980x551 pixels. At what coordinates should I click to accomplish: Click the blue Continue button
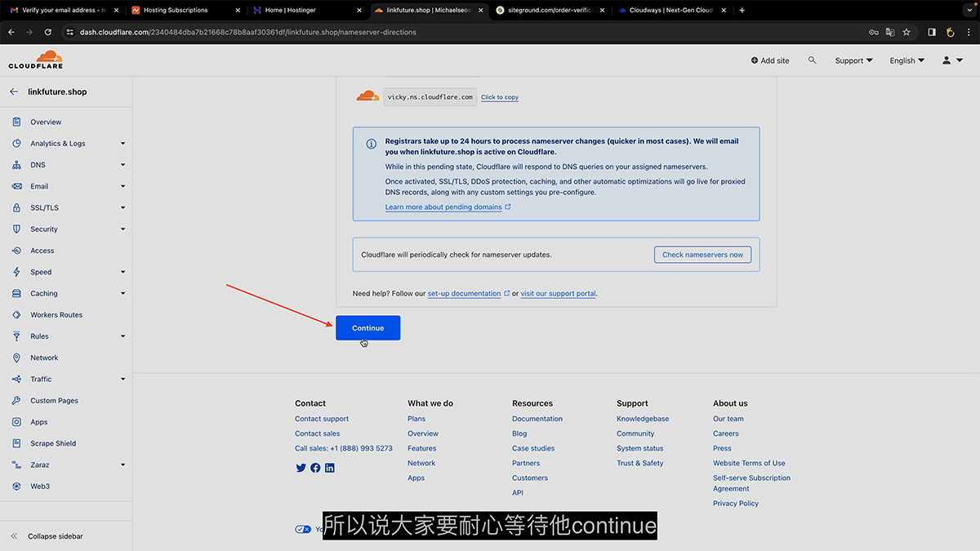coord(367,328)
